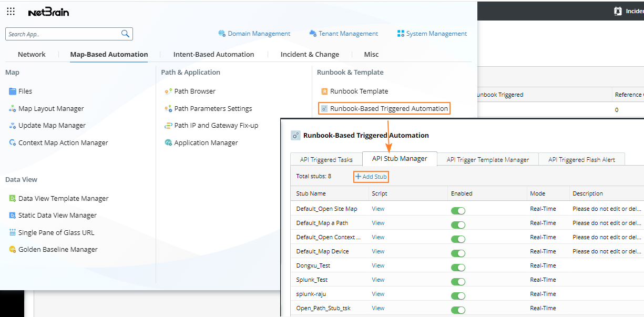Click the search magnifier icon
This screenshot has width=644, height=317.
coord(125,34)
